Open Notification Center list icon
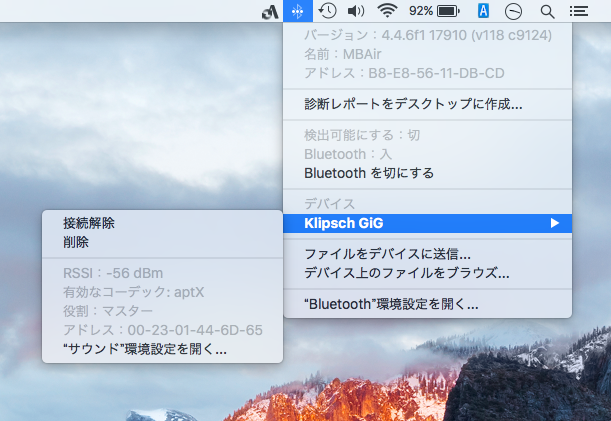 point(578,11)
